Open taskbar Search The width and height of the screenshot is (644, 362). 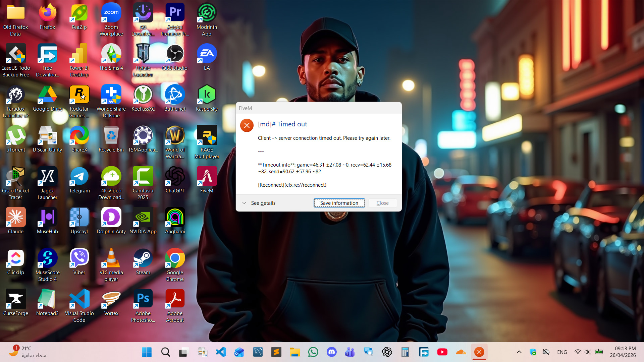coord(165,352)
